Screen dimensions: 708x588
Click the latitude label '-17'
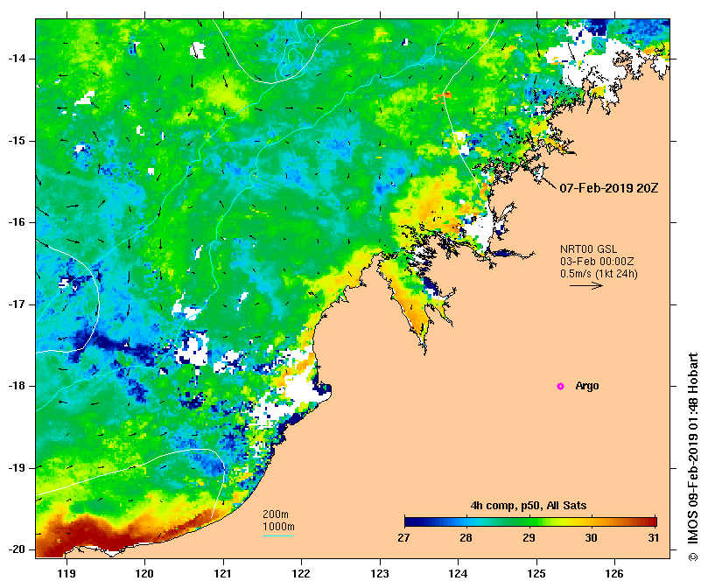coord(17,304)
